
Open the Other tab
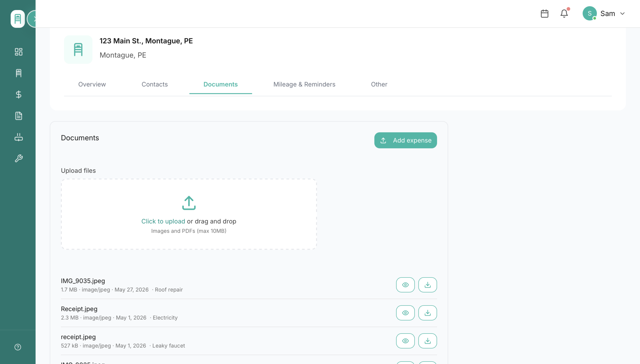[x=379, y=84]
